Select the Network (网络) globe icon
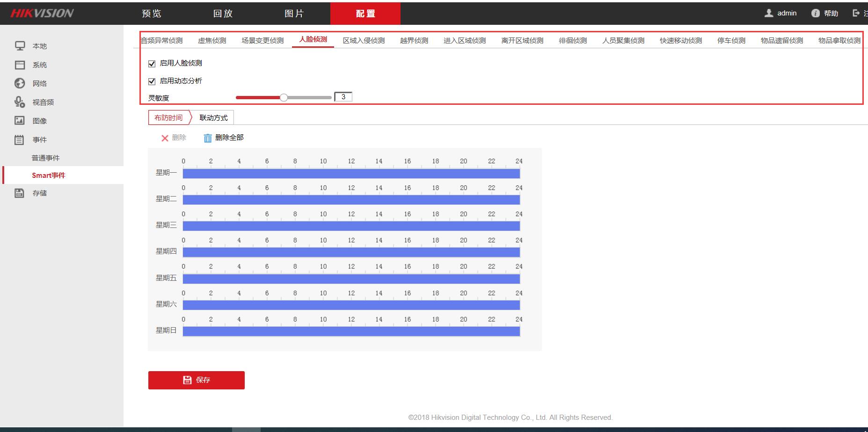This screenshot has height=432, width=868. coord(20,83)
